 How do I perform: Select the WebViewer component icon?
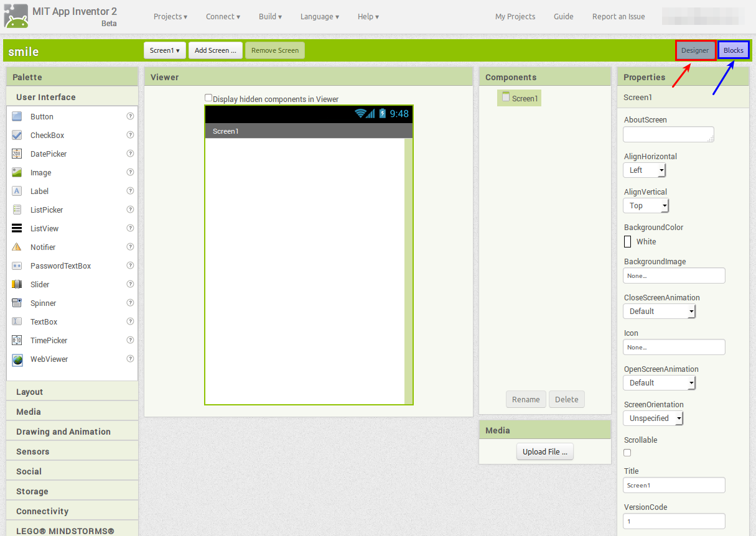pyautogui.click(x=19, y=359)
